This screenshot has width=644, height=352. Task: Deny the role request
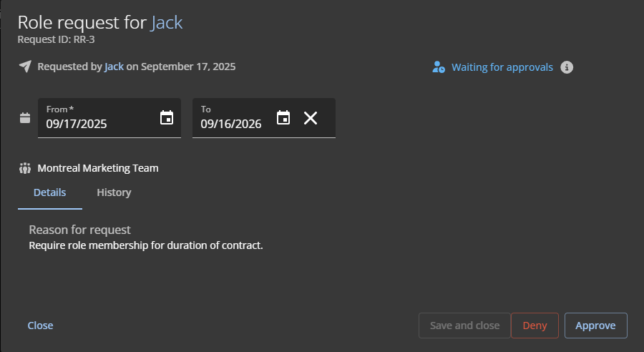pos(535,326)
